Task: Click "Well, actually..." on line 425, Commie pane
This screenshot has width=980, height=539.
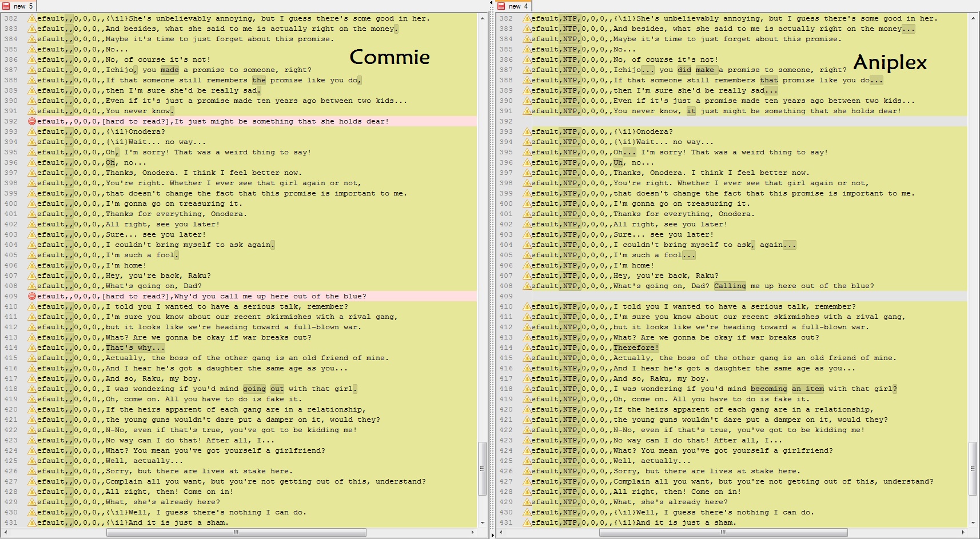Action: click(145, 461)
